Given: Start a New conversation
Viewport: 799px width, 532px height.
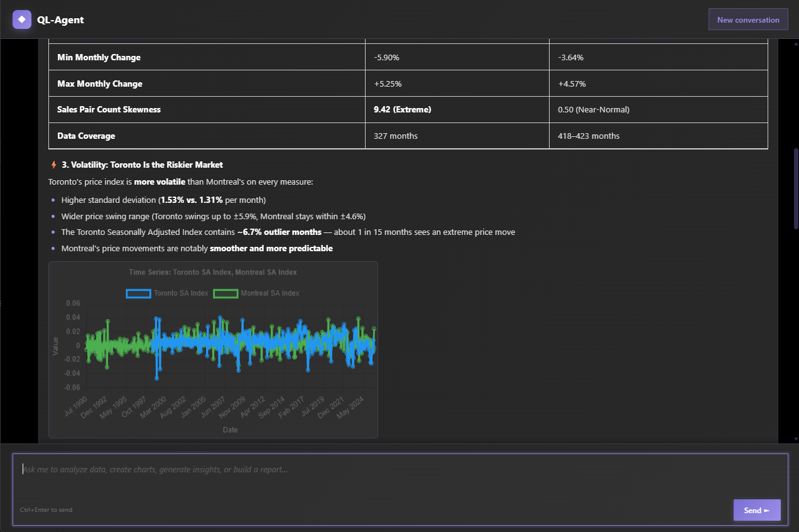Looking at the screenshot, I should coord(748,19).
